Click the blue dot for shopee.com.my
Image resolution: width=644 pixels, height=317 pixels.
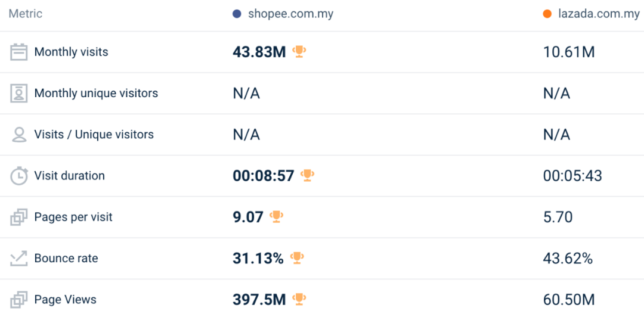point(237,14)
